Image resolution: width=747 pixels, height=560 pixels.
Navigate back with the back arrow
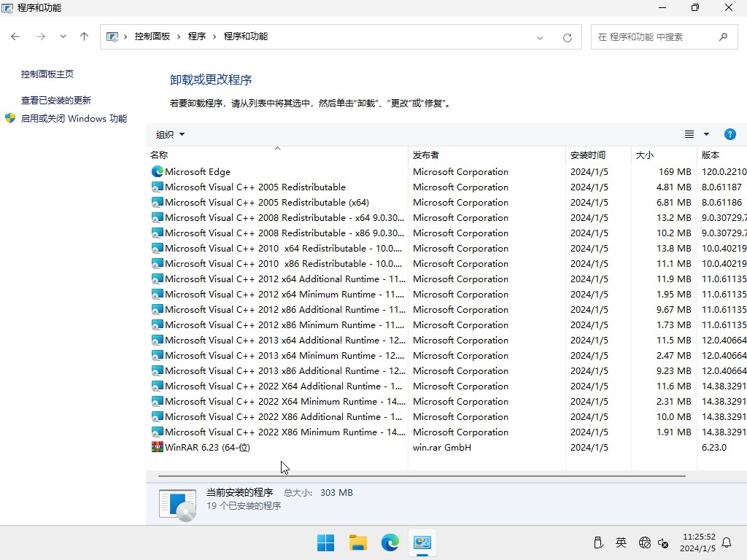[x=15, y=36]
